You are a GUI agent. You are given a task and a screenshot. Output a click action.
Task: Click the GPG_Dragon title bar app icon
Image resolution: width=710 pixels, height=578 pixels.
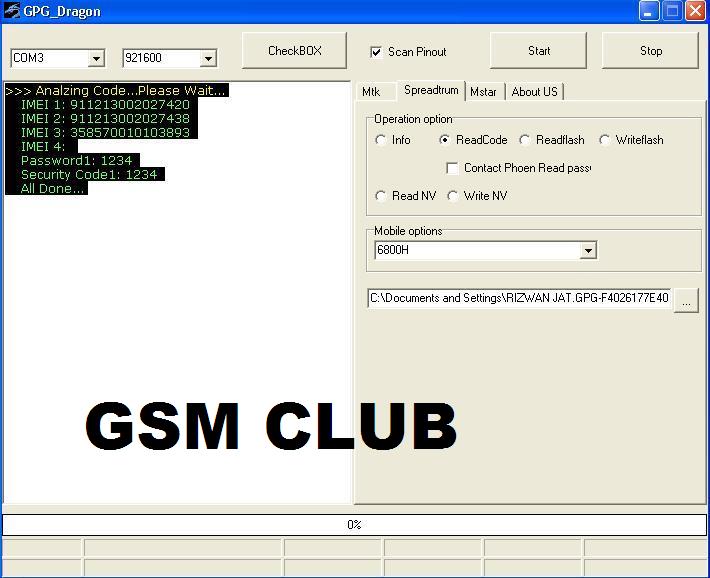pos(11,11)
